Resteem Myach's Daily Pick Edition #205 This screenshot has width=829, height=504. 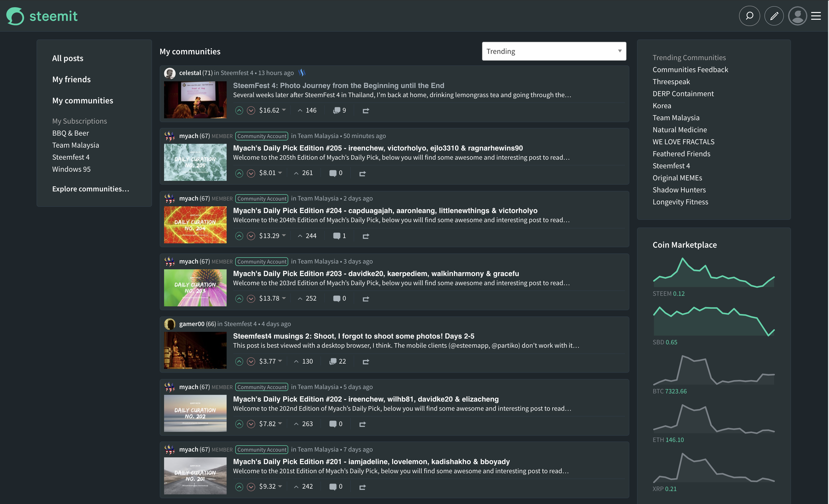click(x=362, y=174)
